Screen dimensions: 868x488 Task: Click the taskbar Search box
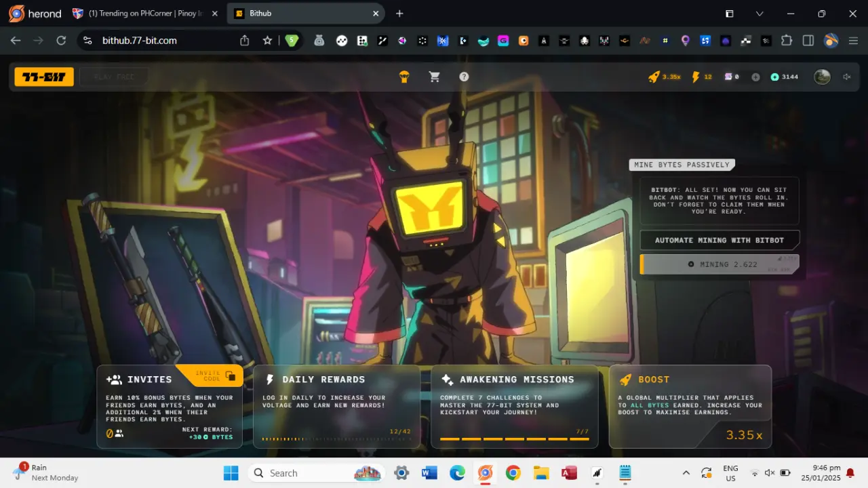pyautogui.click(x=315, y=473)
